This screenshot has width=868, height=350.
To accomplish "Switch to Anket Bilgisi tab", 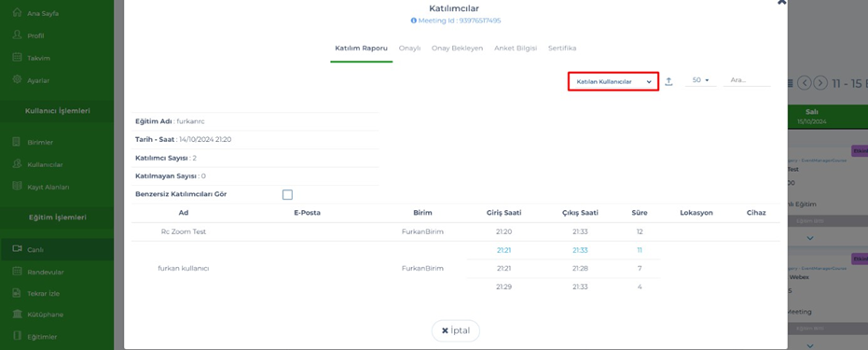I will click(516, 49).
